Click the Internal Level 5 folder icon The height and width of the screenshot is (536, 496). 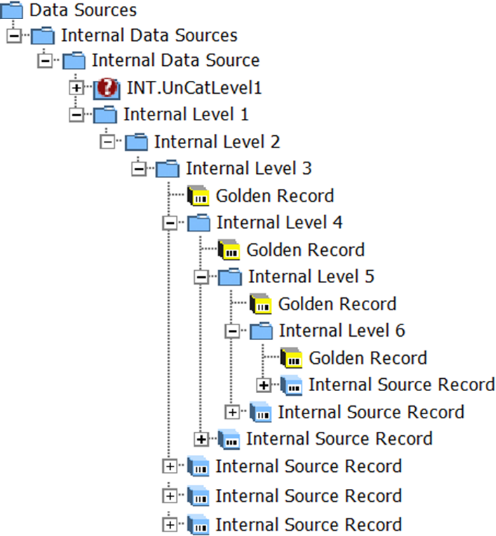tap(230, 277)
